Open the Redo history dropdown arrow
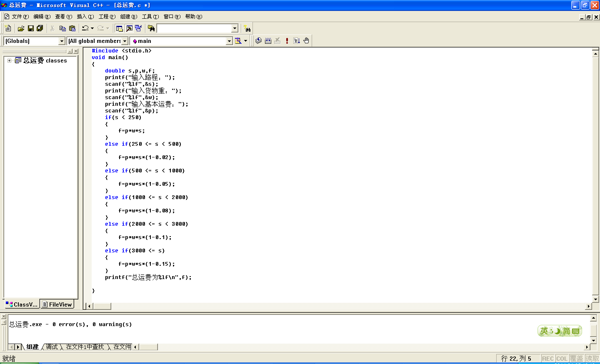Image resolution: width=600 pixels, height=364 pixels. click(107, 28)
